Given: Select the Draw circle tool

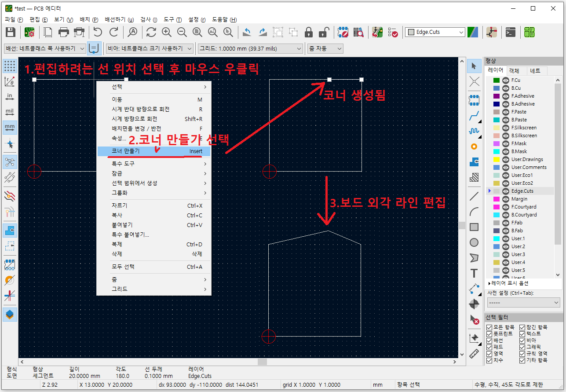Looking at the screenshot, I should coord(474,242).
